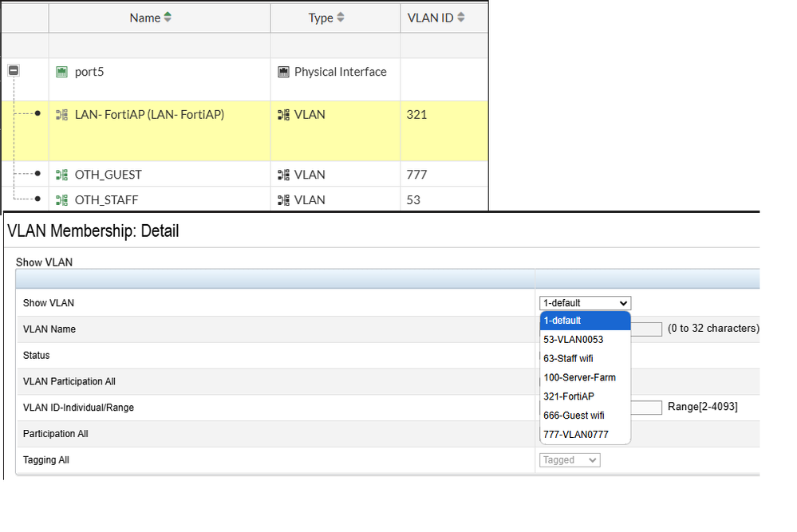Click the port5 physical interface icon
This screenshot has width=797, height=532.
tap(61, 72)
